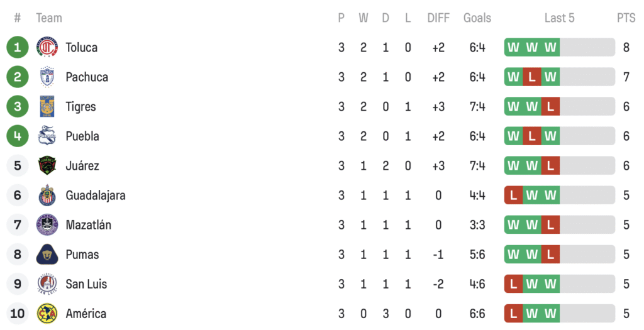Image resolution: width=644 pixels, height=330 pixels.
Task: Click the Toluca team crest
Action: click(47, 47)
